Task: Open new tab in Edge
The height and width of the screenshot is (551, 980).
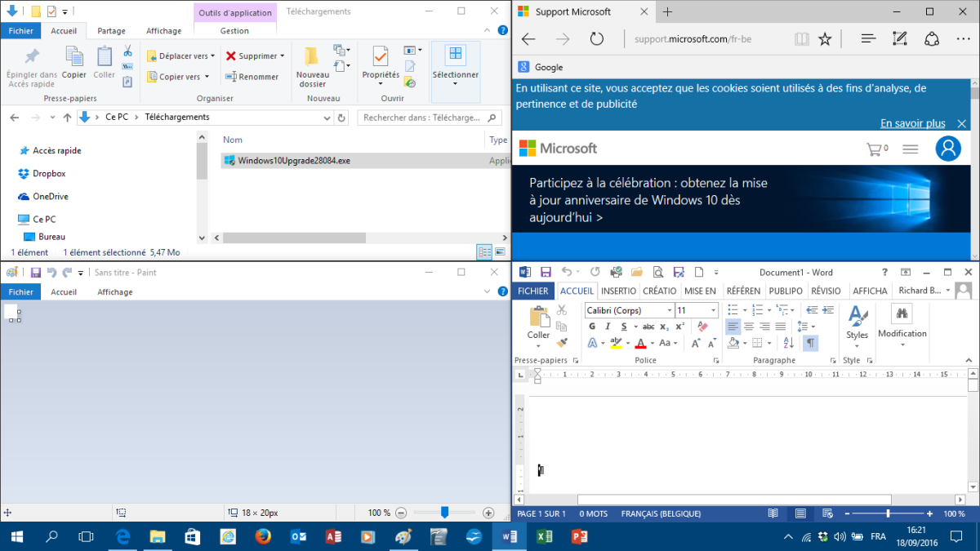Action: coord(667,11)
